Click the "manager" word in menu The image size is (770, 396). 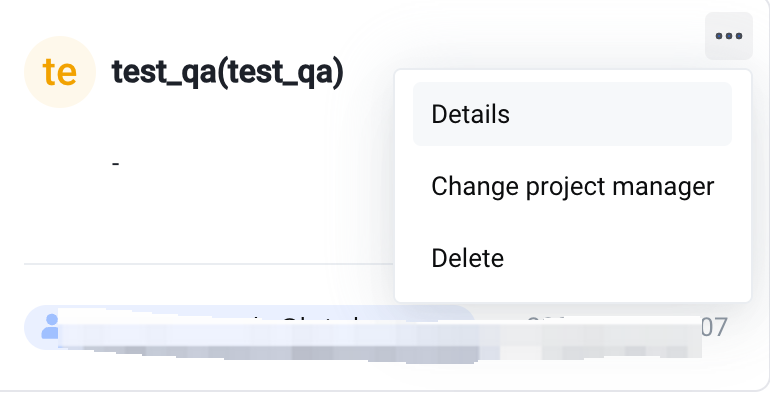click(663, 187)
